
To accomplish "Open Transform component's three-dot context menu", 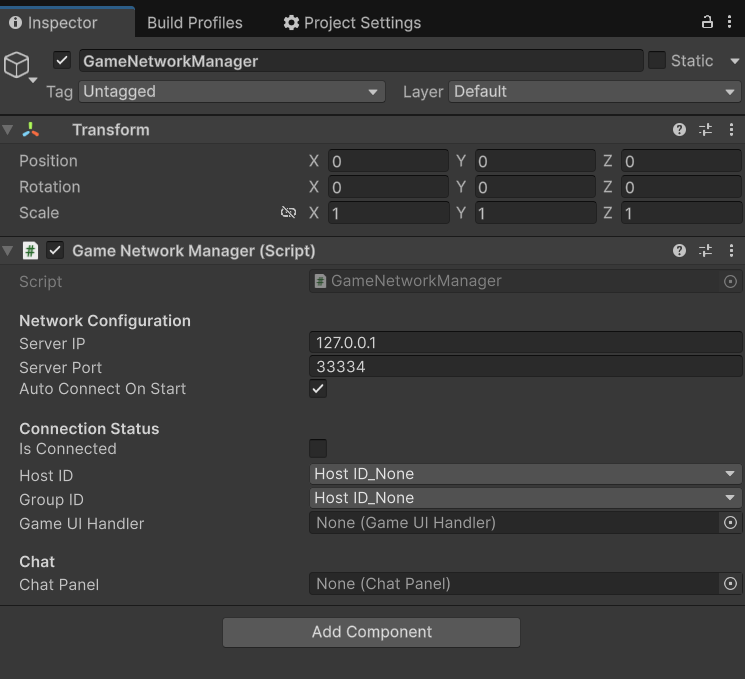I will [731, 129].
